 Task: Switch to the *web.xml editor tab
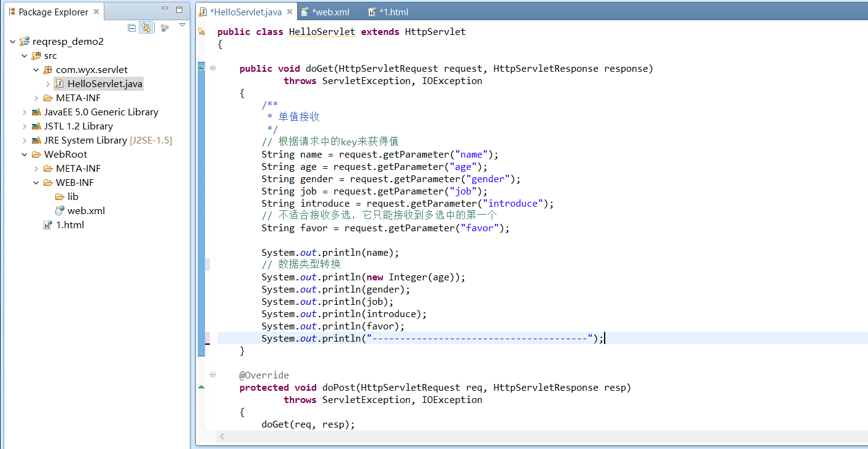point(325,12)
